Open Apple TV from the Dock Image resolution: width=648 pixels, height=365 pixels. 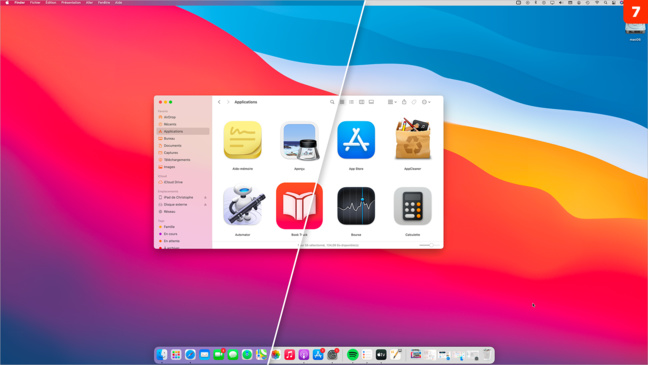point(381,354)
